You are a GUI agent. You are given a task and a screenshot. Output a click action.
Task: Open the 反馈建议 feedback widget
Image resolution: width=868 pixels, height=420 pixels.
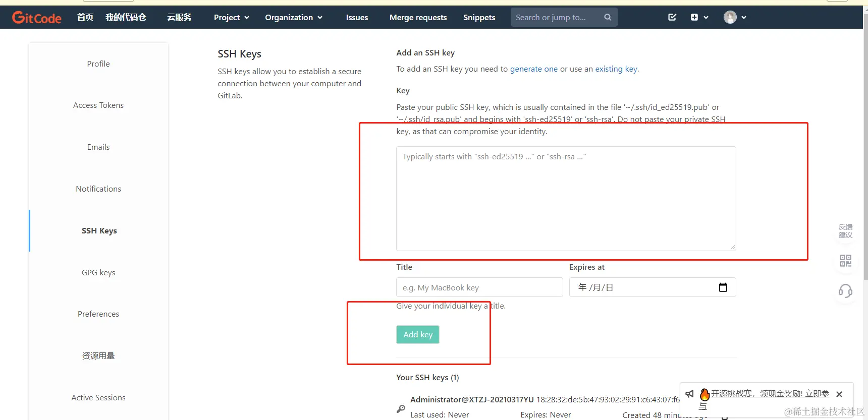[x=845, y=231]
